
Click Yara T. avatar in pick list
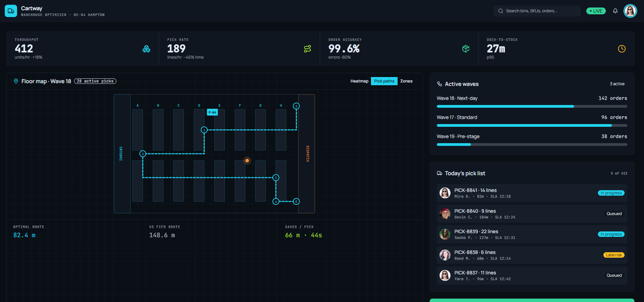(x=445, y=275)
